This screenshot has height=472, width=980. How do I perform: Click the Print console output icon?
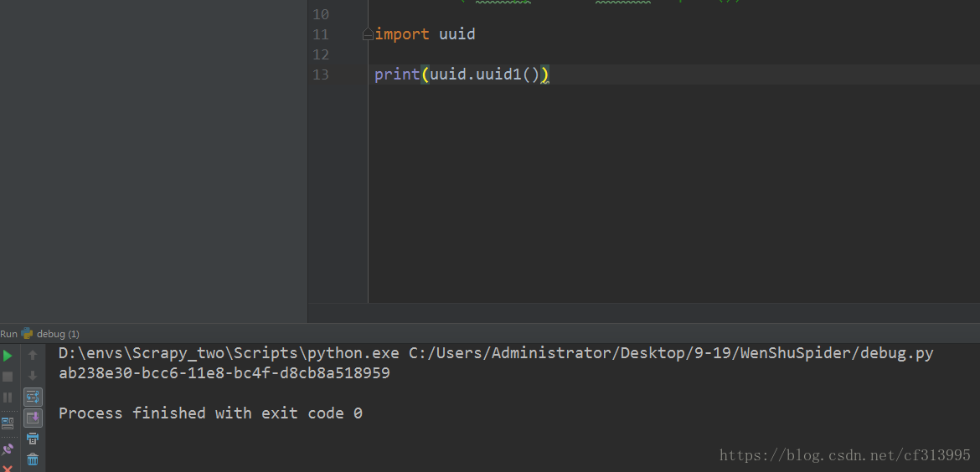pyautogui.click(x=34, y=439)
